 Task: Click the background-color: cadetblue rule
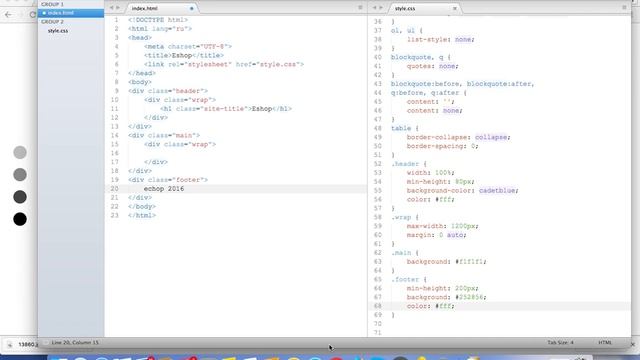coord(462,191)
